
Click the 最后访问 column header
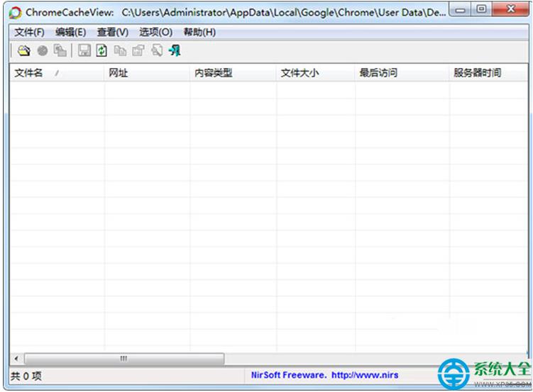378,73
